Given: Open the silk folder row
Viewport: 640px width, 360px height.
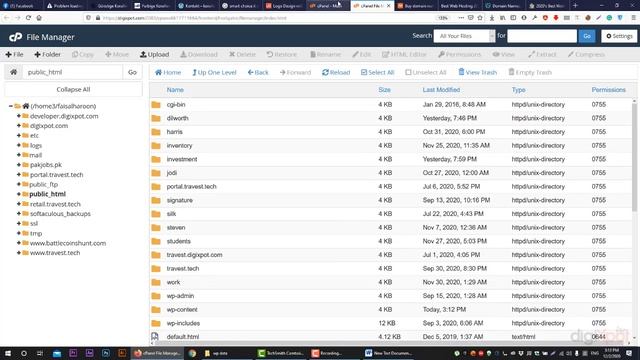Looking at the screenshot, I should pos(391,214).
